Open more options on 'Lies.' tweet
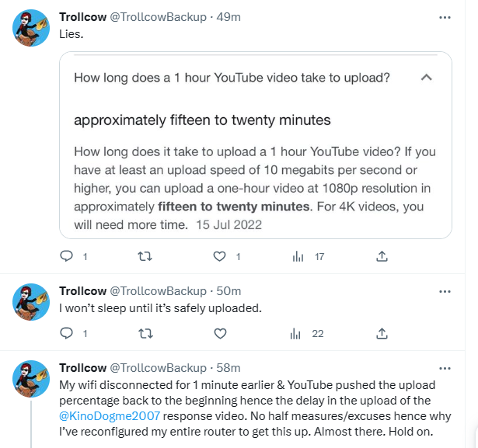Screen dimensions: 478x448 pos(445,16)
